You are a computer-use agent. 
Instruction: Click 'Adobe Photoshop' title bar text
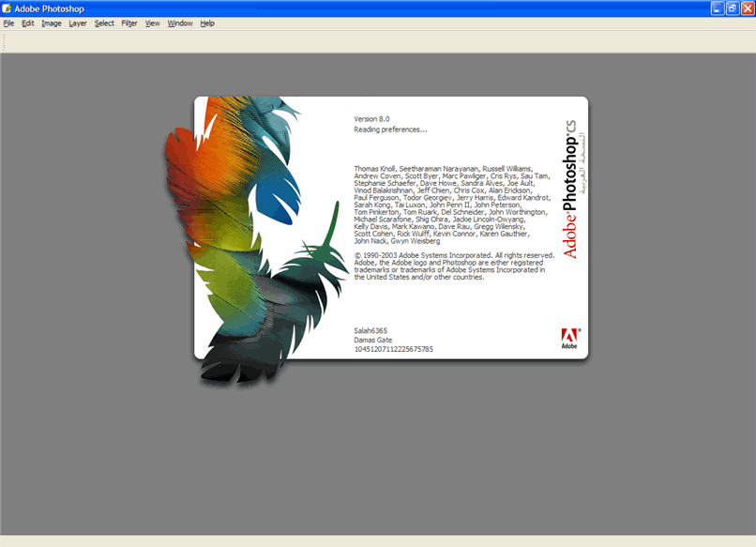pos(49,8)
